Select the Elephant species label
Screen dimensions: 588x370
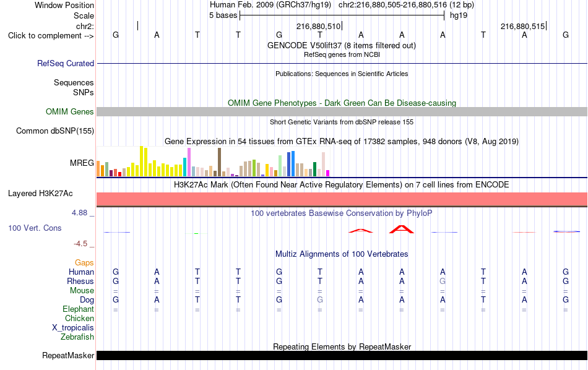pyautogui.click(x=78, y=309)
